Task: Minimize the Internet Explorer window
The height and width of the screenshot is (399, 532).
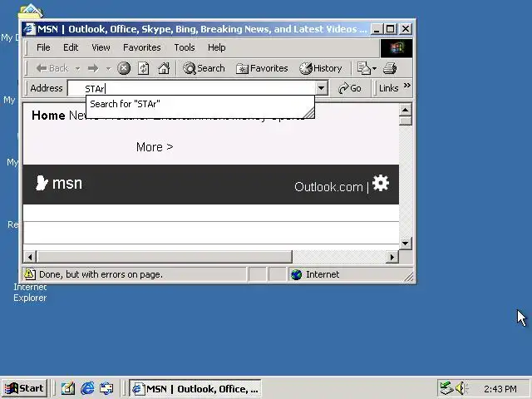Action: (377, 29)
